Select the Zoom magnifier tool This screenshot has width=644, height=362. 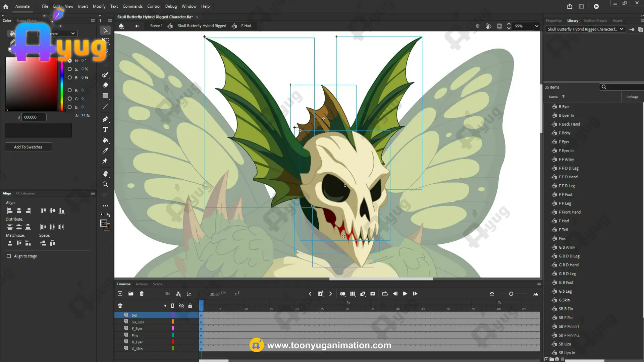105,184
